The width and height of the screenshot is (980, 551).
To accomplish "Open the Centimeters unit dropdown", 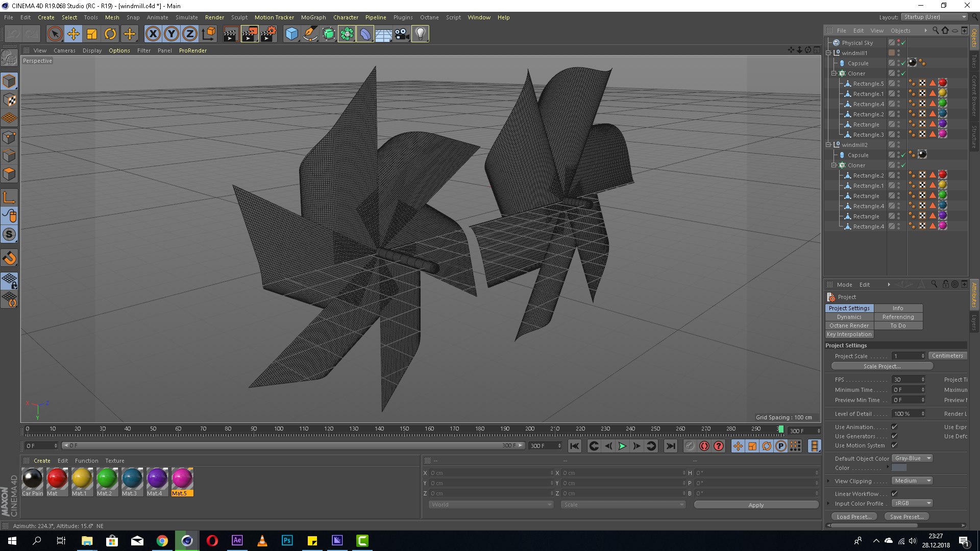I will click(948, 356).
